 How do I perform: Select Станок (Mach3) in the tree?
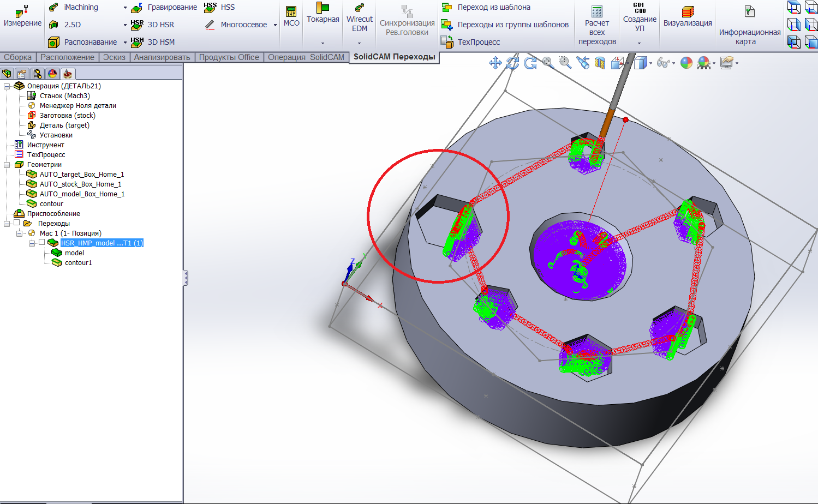pyautogui.click(x=58, y=95)
